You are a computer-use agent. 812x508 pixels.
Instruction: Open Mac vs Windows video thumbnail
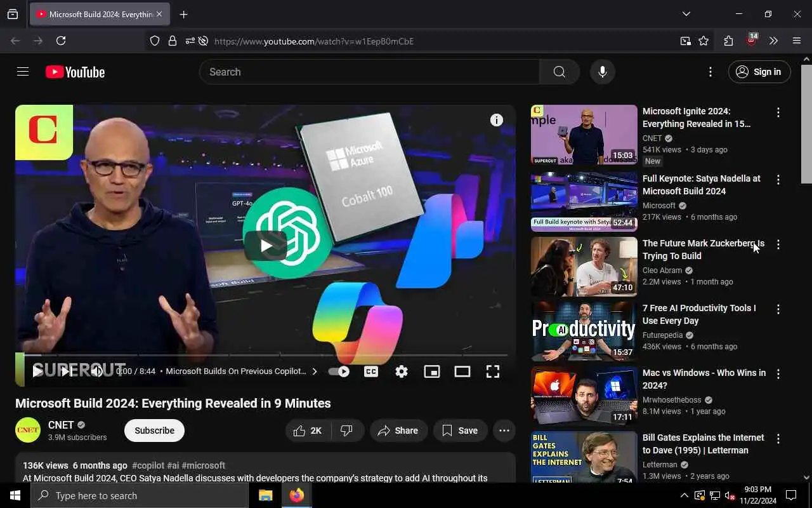(x=584, y=396)
